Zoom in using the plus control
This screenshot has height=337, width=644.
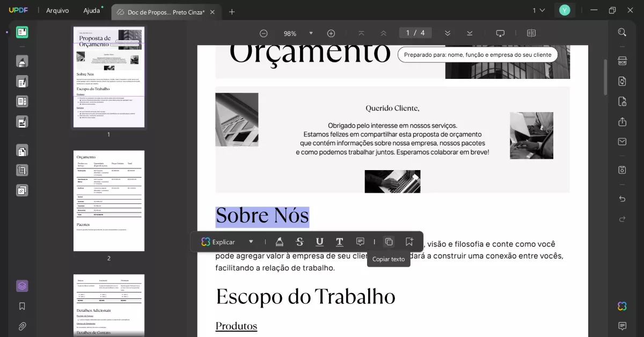331,33
